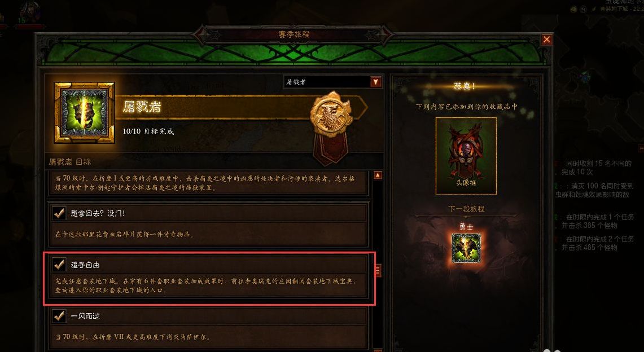Screen dimensions: 644x352
Task: Click the objectives list scroll-up arrow
Action: [x=378, y=175]
